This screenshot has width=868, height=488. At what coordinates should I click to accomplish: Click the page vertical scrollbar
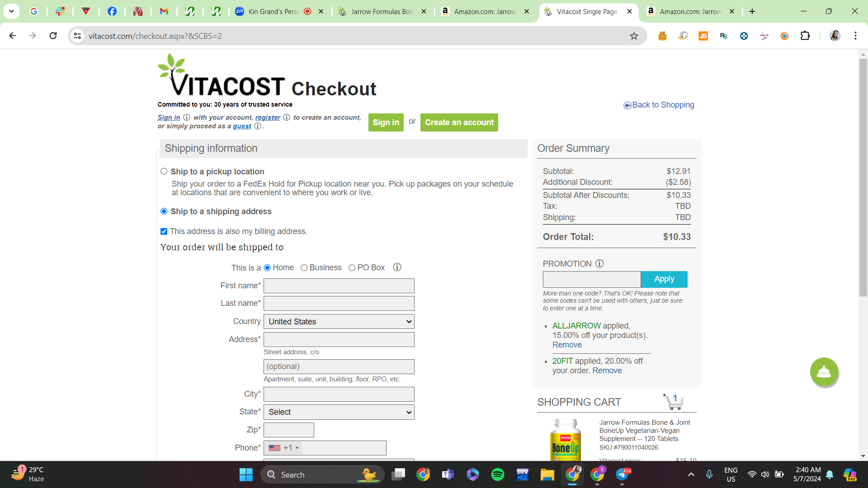point(863,178)
